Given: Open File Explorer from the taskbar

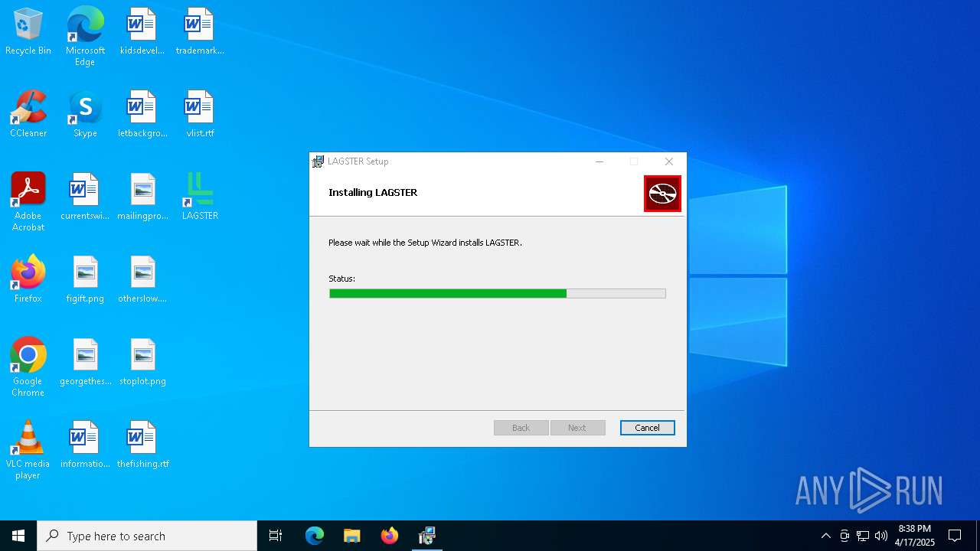Looking at the screenshot, I should click(x=351, y=536).
